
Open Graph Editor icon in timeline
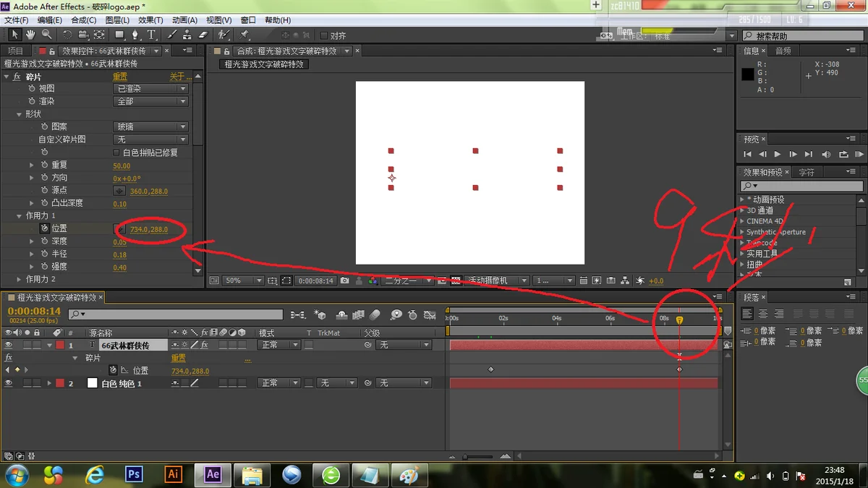pyautogui.click(x=430, y=314)
